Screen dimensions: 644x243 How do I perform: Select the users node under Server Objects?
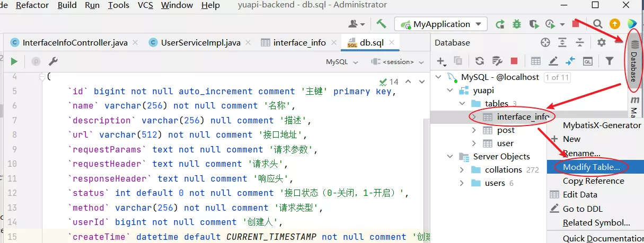pyautogui.click(x=495, y=183)
